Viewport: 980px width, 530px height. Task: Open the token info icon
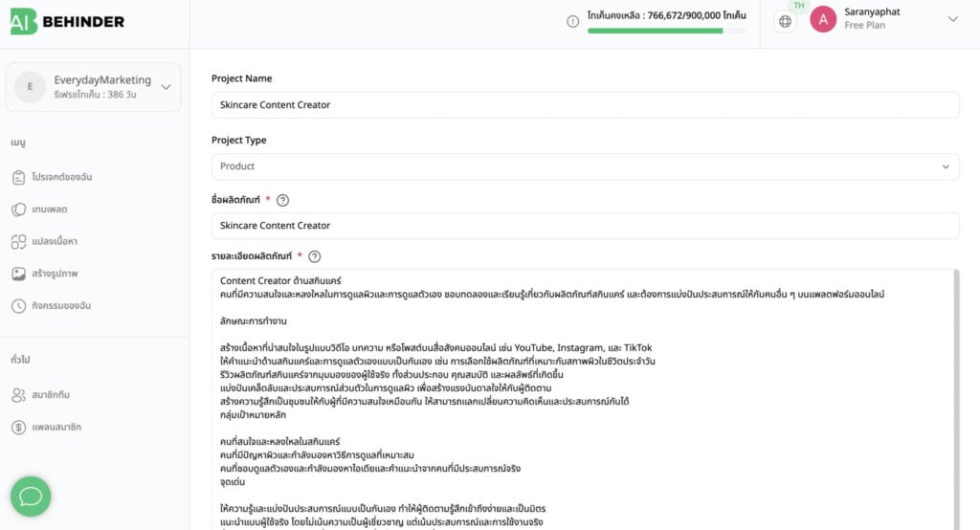(572, 22)
